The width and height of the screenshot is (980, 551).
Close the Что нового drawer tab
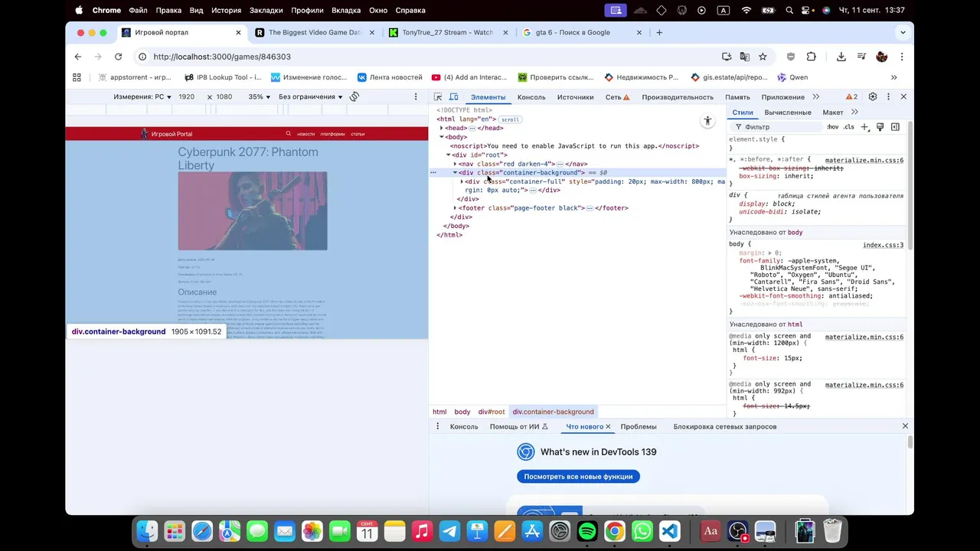coord(608,427)
